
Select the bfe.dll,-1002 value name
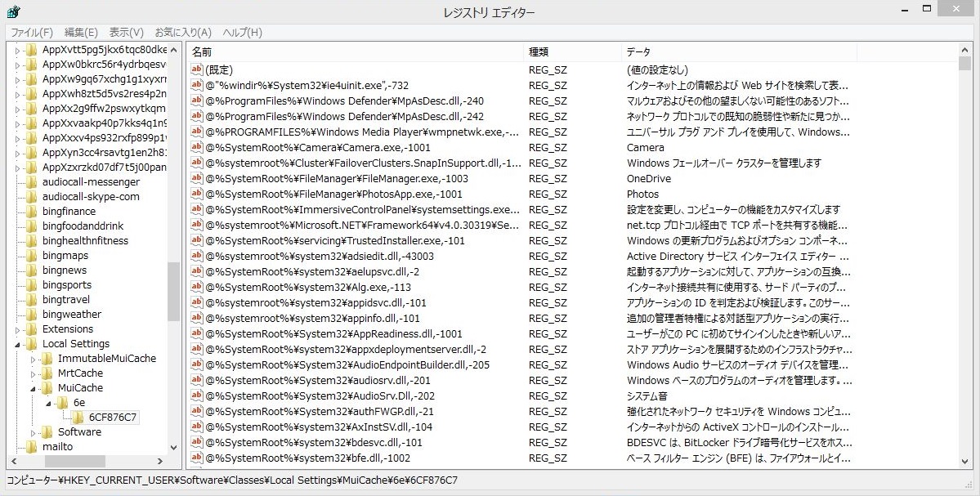coord(307,458)
